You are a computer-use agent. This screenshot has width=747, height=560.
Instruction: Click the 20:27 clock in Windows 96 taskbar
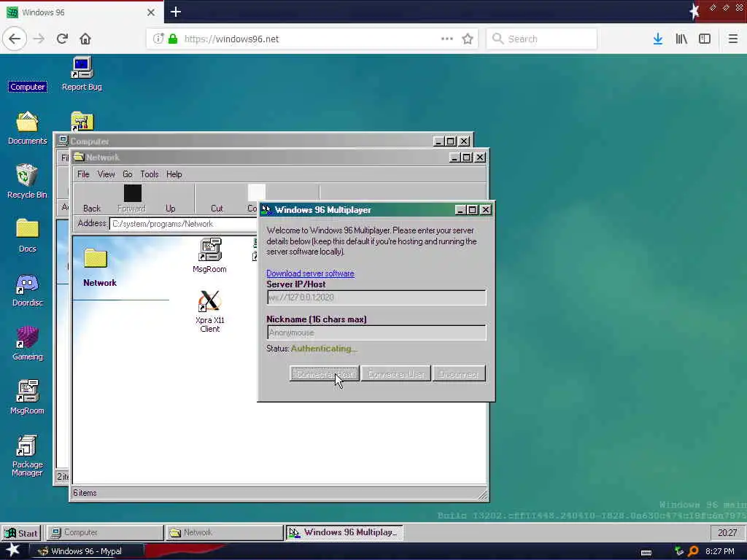click(727, 533)
